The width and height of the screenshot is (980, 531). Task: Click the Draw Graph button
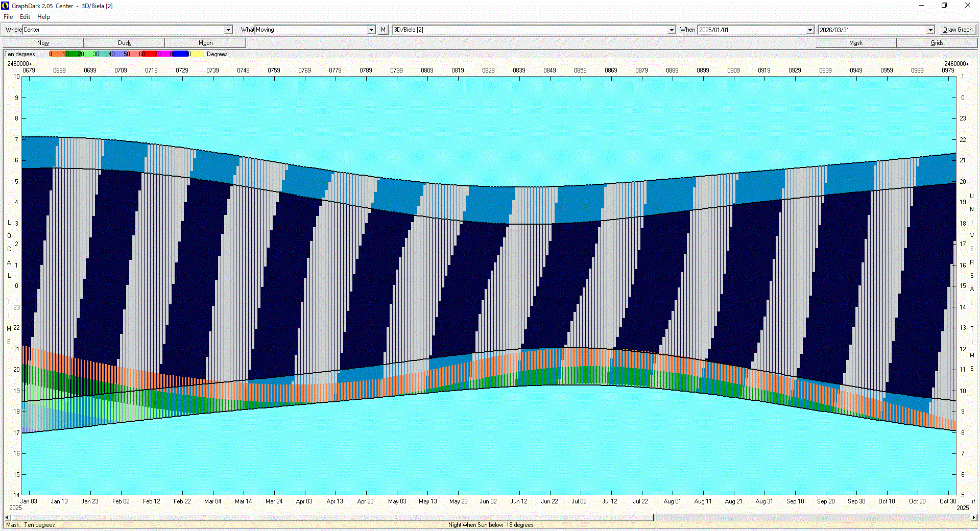click(x=958, y=30)
